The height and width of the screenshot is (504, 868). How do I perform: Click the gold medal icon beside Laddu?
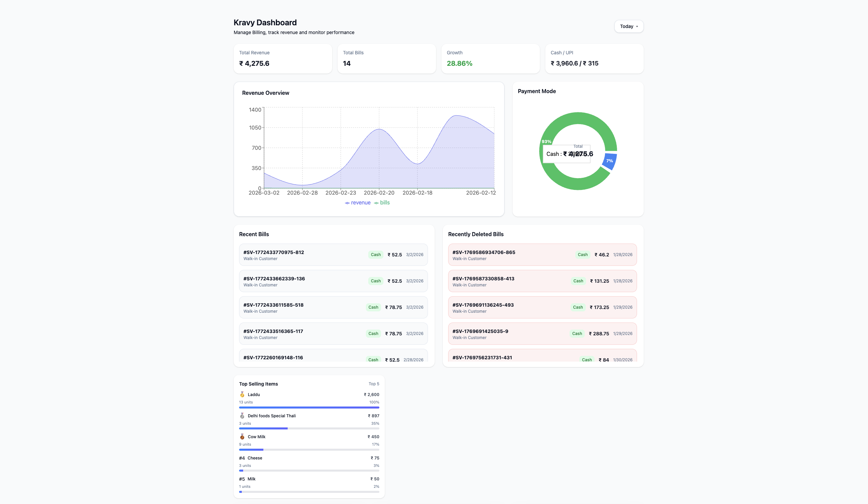click(242, 394)
